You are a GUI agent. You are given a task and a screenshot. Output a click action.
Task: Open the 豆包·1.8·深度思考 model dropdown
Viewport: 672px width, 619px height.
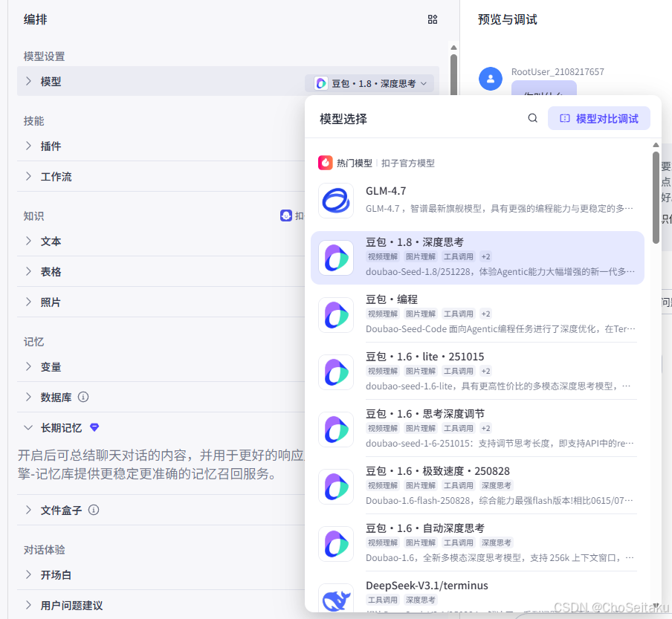click(x=369, y=83)
